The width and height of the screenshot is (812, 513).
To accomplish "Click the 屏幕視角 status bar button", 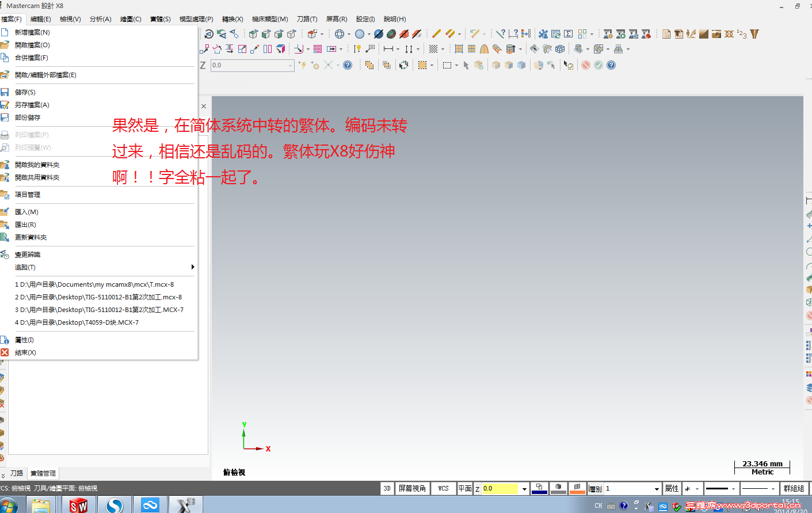I will coord(412,488).
